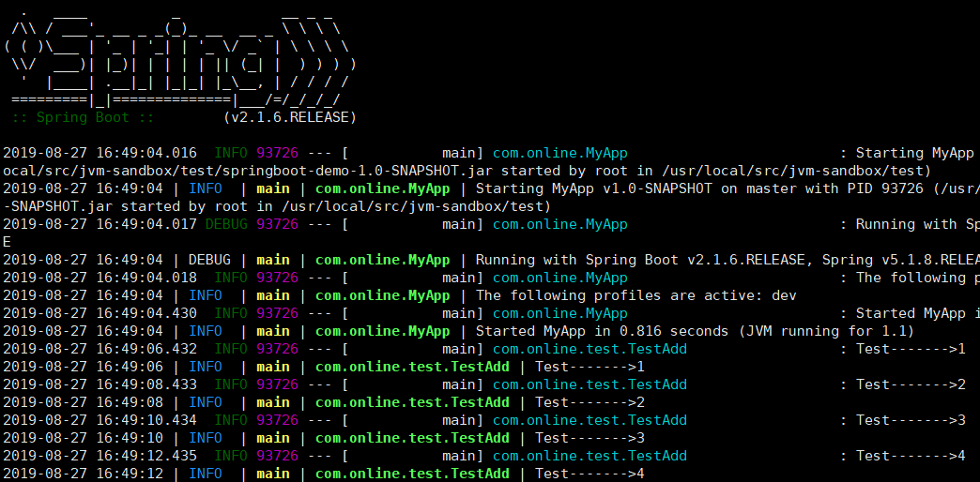The height and width of the screenshot is (482, 980).
Task: Click the 'springboot-demo-1.0-SNAPSHOT.jar started by root' line
Action: [x=467, y=171]
